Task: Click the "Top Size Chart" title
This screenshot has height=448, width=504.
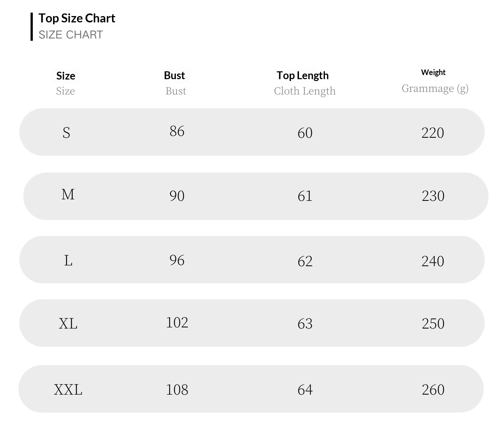Action: coord(77,18)
